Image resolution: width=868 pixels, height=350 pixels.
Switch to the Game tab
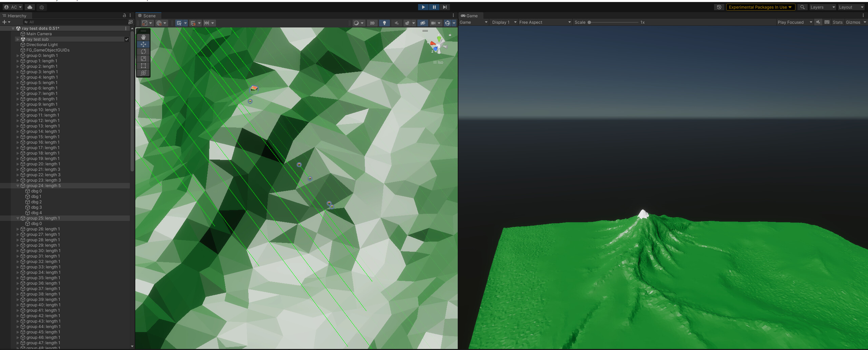coord(471,16)
